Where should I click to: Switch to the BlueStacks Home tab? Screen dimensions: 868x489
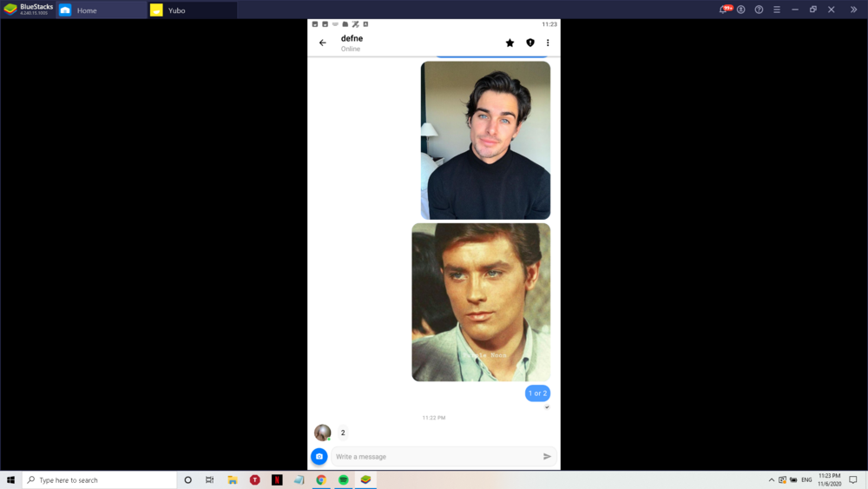coord(102,10)
